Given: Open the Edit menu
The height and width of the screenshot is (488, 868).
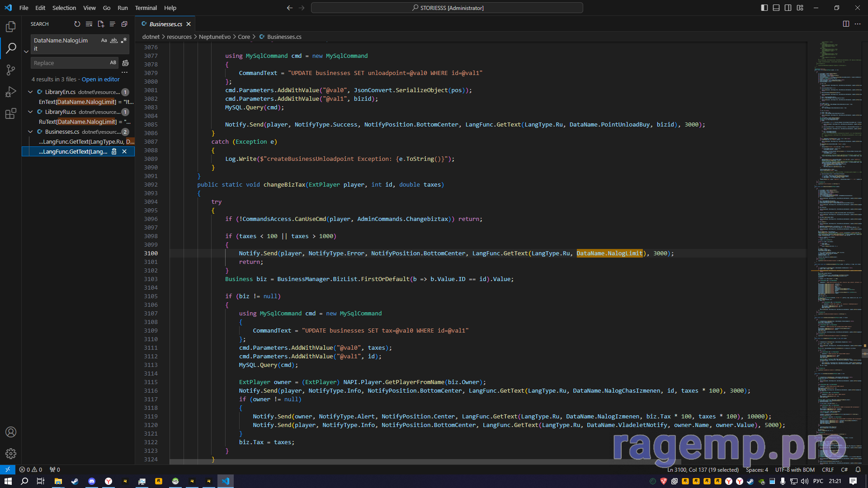Looking at the screenshot, I should tap(40, 8).
